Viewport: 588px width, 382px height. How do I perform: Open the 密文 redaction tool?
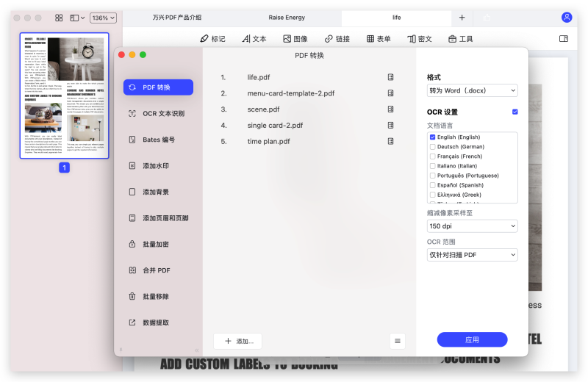420,39
